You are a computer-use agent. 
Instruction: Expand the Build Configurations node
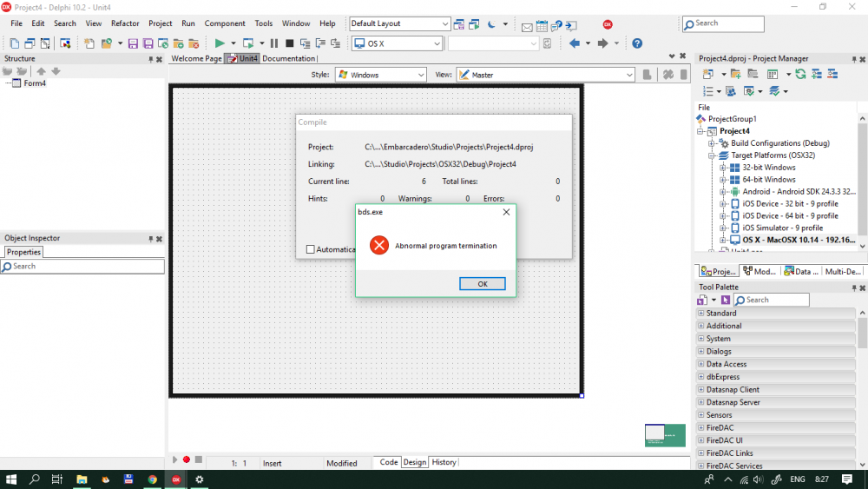[x=712, y=143]
